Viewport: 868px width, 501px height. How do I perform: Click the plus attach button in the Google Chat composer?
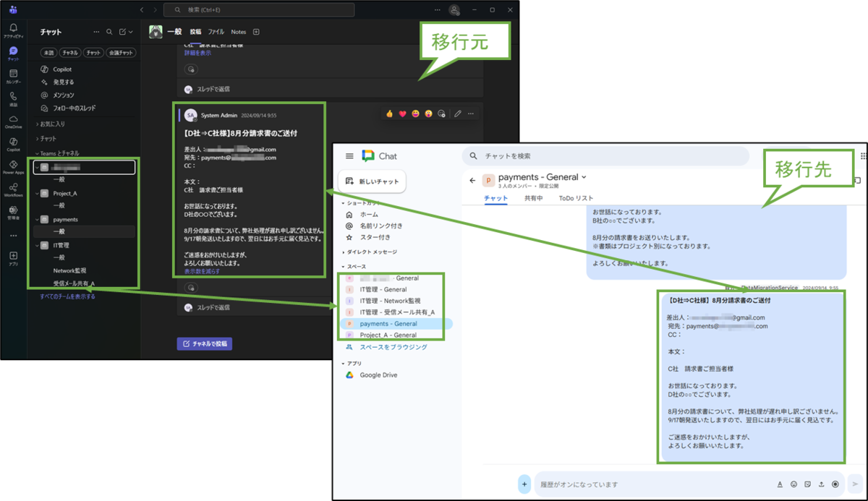tap(524, 484)
